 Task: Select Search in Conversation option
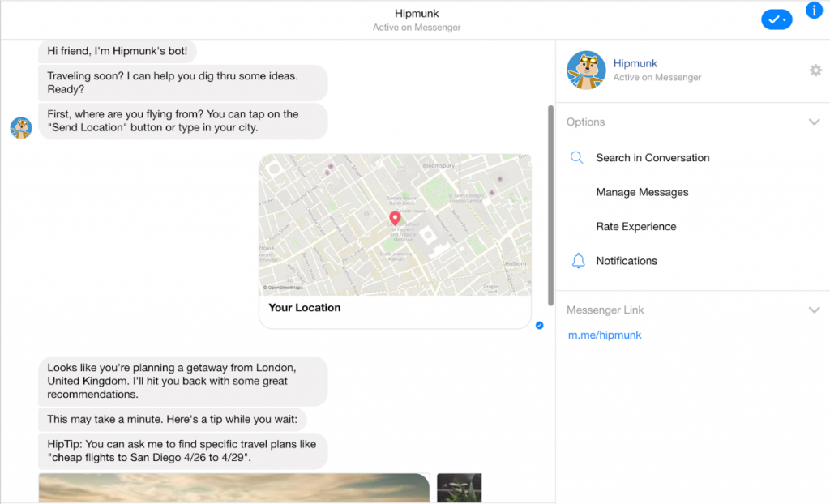pyautogui.click(x=652, y=158)
